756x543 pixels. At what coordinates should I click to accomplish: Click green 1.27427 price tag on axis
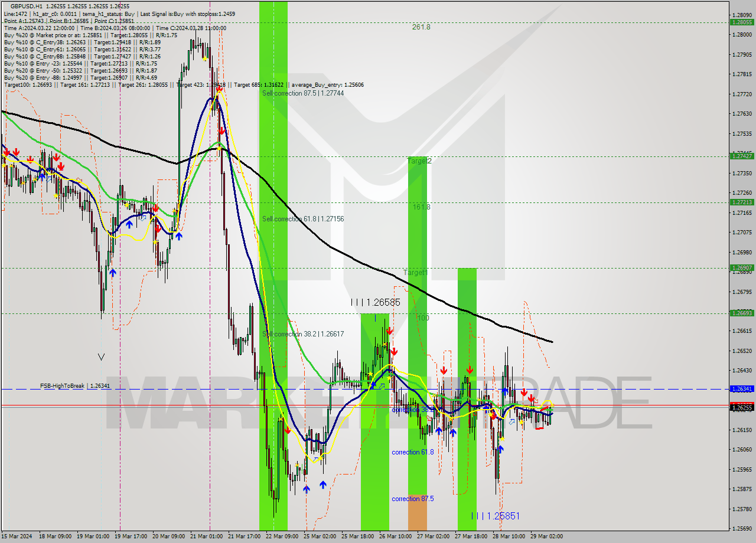(741, 156)
